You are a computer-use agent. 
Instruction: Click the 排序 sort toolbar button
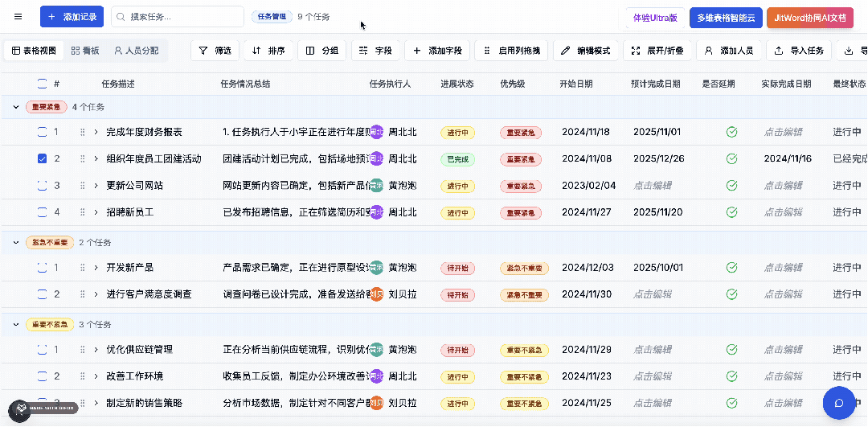(x=268, y=51)
